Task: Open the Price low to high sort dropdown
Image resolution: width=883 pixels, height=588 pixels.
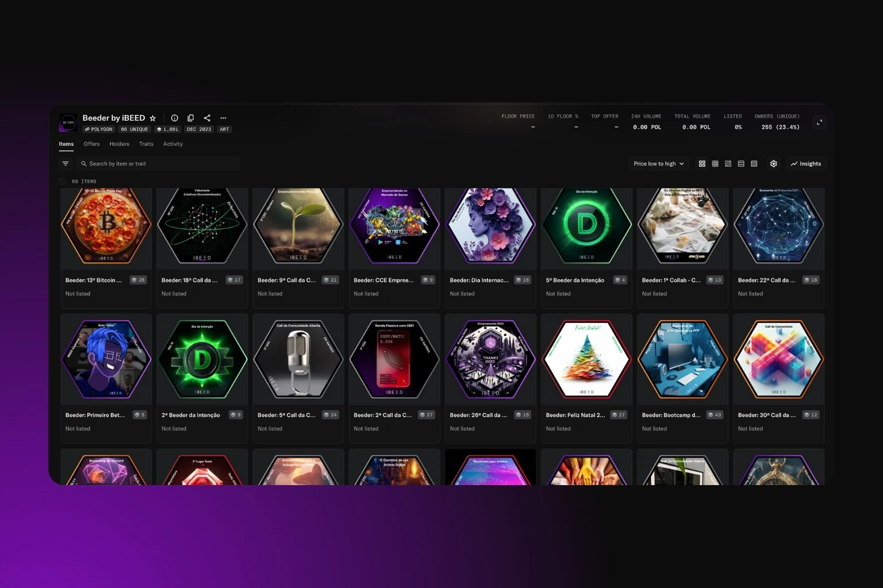Action: pos(659,164)
